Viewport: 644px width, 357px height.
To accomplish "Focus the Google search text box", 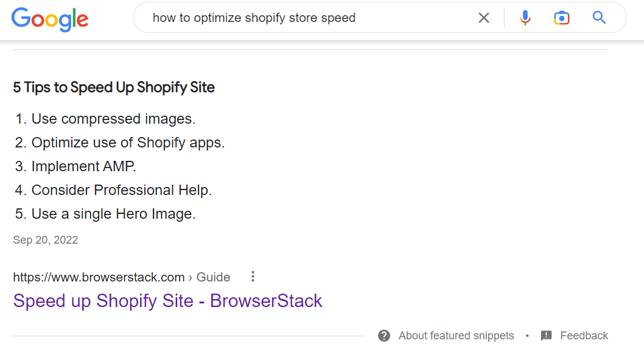I will pos(304,18).
